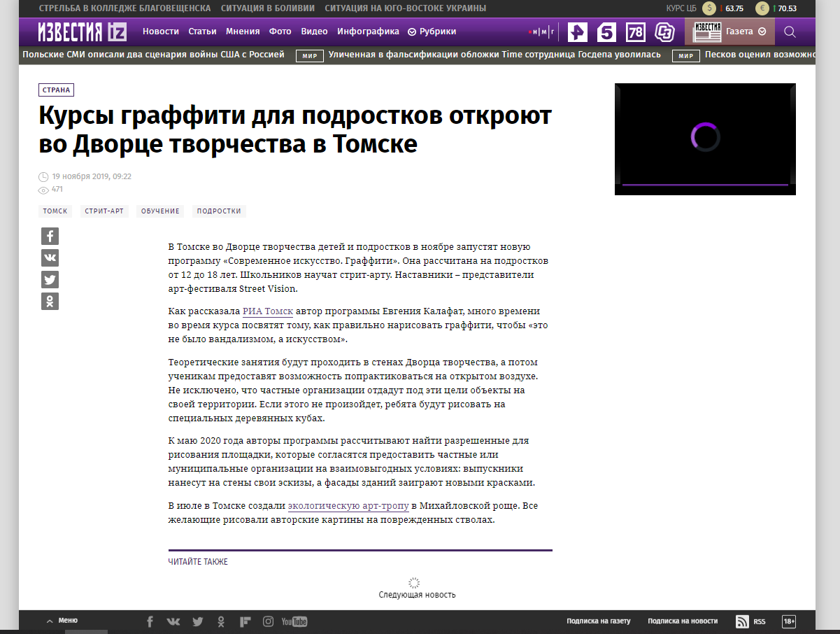Viewport: 840px width, 634px height.
Task: Open the Sport-Express style channel logo
Action: coord(664,32)
